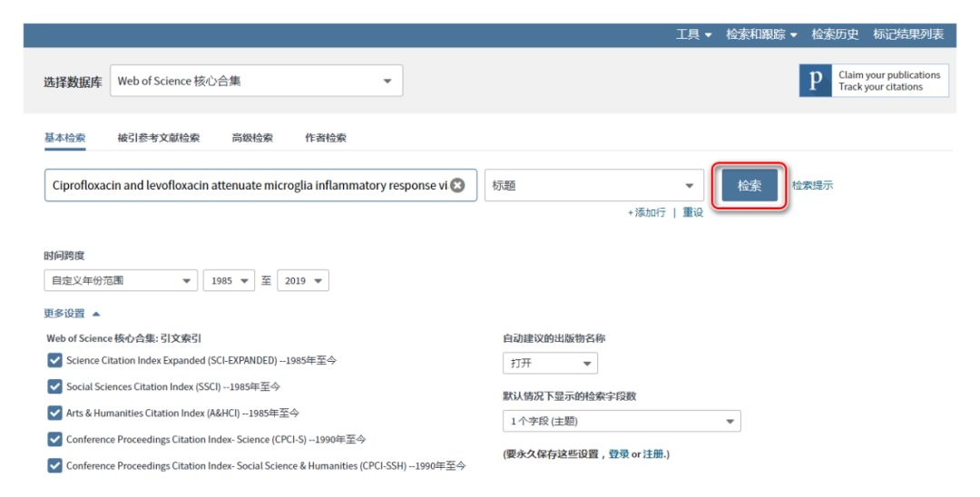Uncheck Social Sciences Citation Index checkbox
980x497 pixels.
click(x=55, y=386)
